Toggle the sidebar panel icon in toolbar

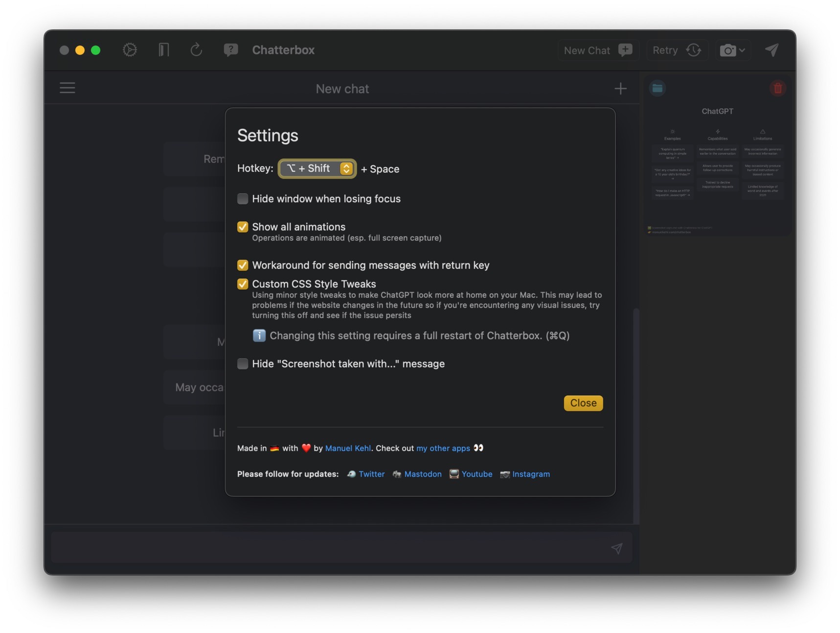(x=163, y=50)
